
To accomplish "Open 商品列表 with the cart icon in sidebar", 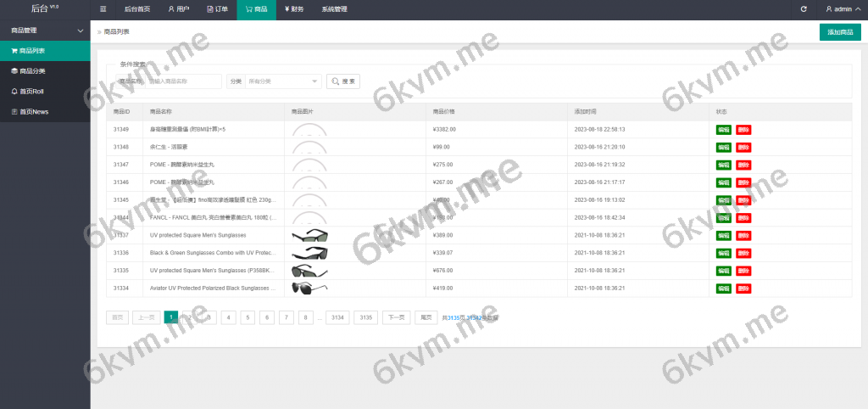I will 45,51.
